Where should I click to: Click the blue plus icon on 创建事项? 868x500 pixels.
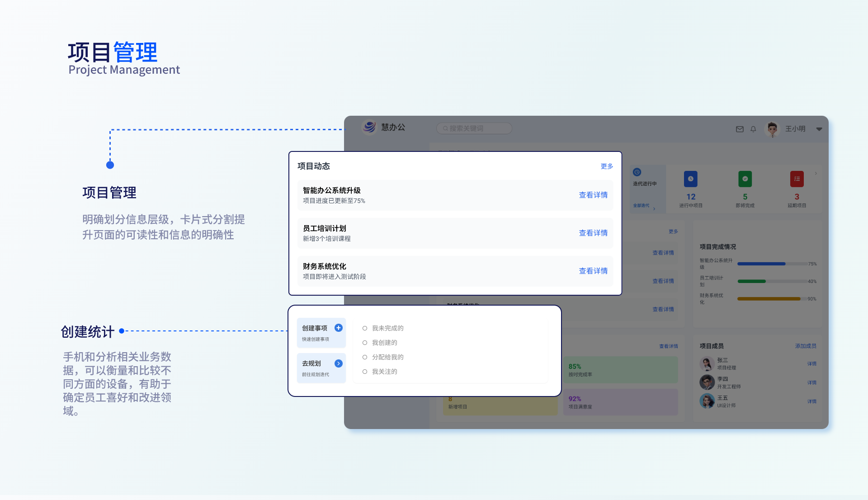339,328
